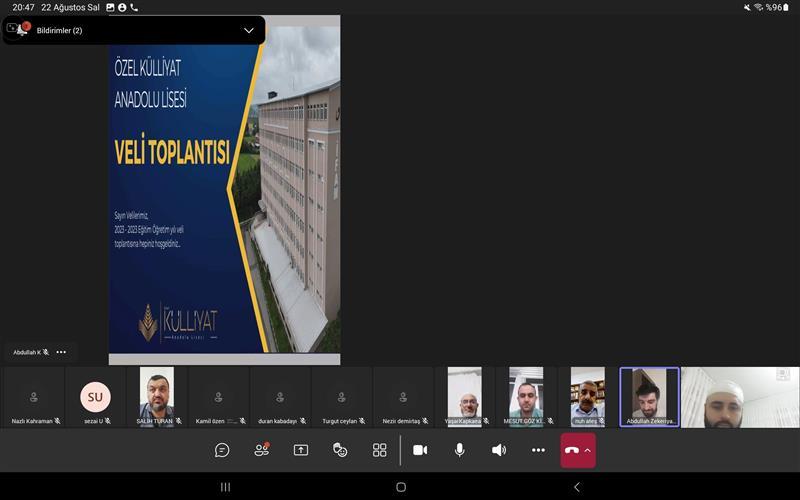Select the SALİH TURAN video tile
This screenshot has width=800, height=500.
coord(157,397)
